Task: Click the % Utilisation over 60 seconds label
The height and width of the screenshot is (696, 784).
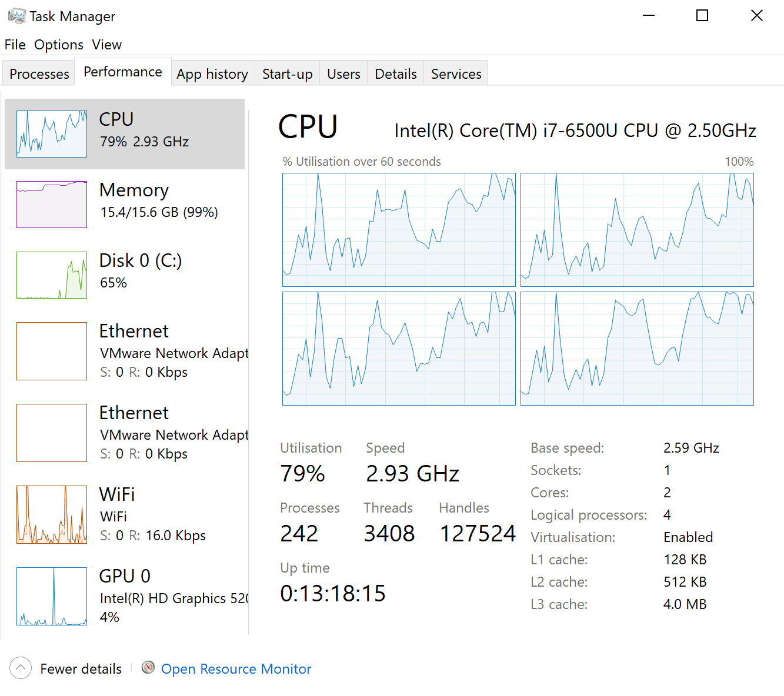Action: coord(361,162)
